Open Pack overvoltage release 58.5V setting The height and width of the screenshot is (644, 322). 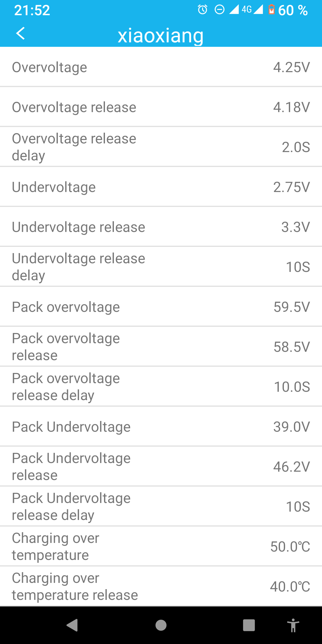[161, 347]
